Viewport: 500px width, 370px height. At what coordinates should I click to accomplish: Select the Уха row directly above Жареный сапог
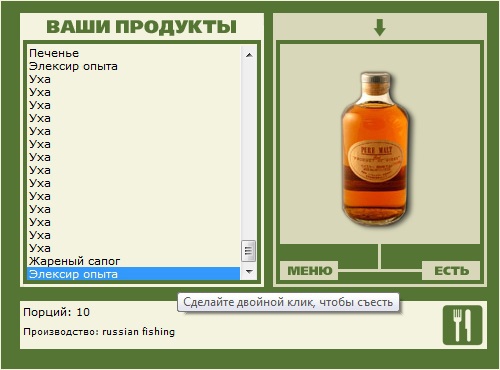tap(133, 248)
